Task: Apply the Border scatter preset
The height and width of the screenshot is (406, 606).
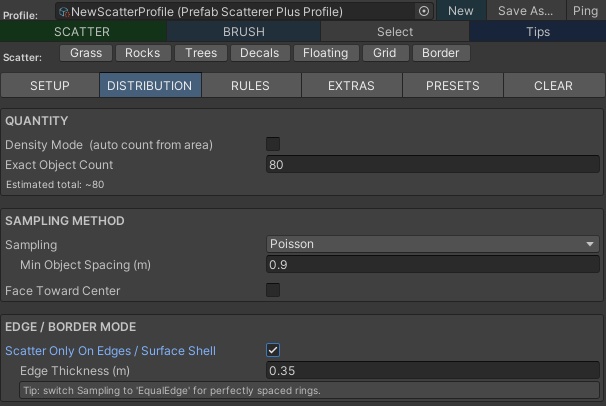Action: pyautogui.click(x=441, y=53)
